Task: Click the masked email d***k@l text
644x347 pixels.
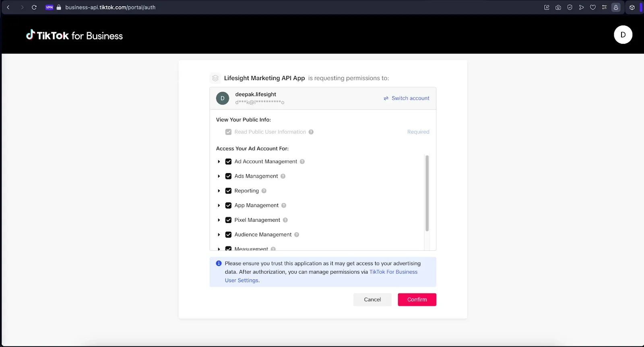Action: point(260,102)
